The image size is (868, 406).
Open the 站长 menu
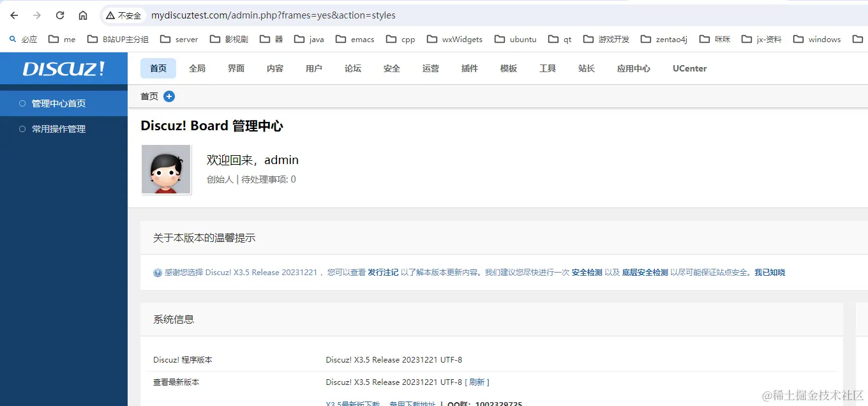(587, 68)
